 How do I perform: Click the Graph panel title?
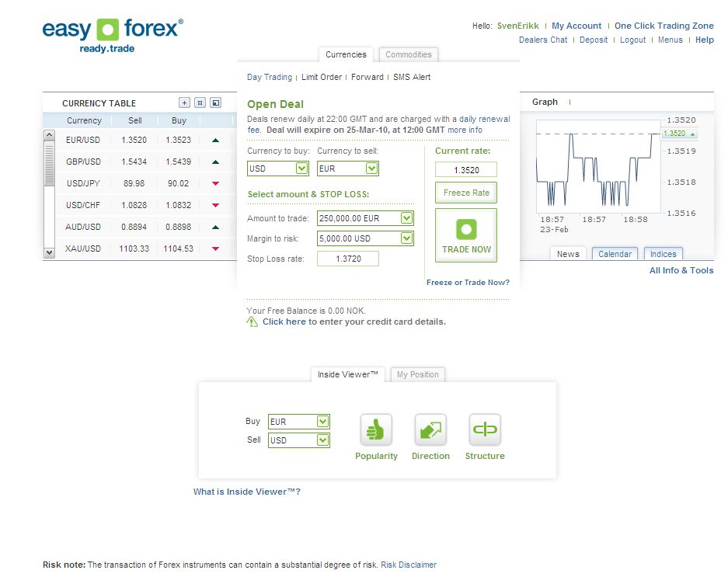pos(545,102)
